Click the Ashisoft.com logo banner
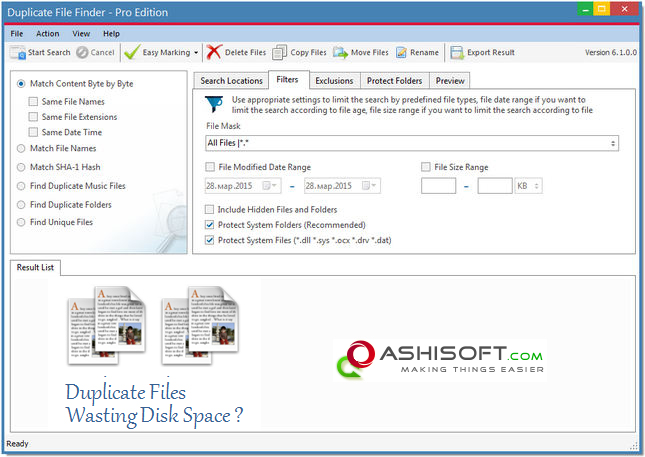The height and width of the screenshot is (457, 645). (440, 359)
